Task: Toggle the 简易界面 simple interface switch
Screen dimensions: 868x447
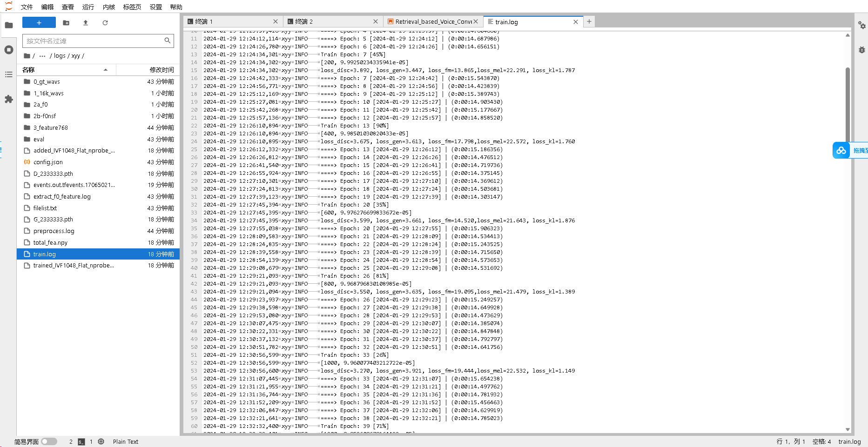Action: (49, 441)
